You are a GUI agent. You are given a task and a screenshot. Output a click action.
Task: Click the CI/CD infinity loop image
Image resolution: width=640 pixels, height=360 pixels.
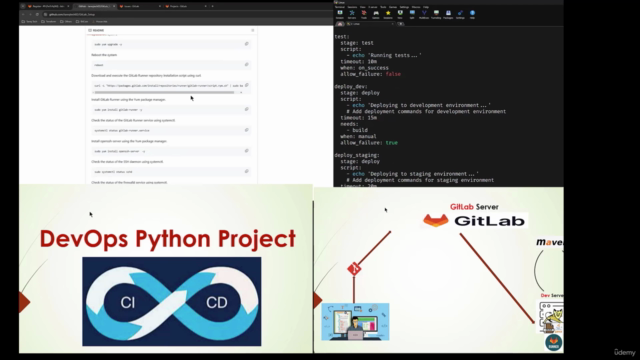[172, 302]
